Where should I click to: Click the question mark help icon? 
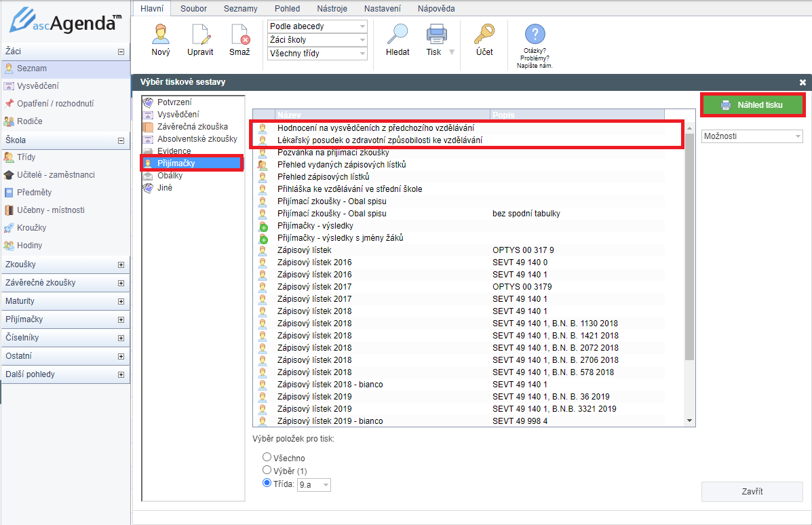pyautogui.click(x=535, y=34)
